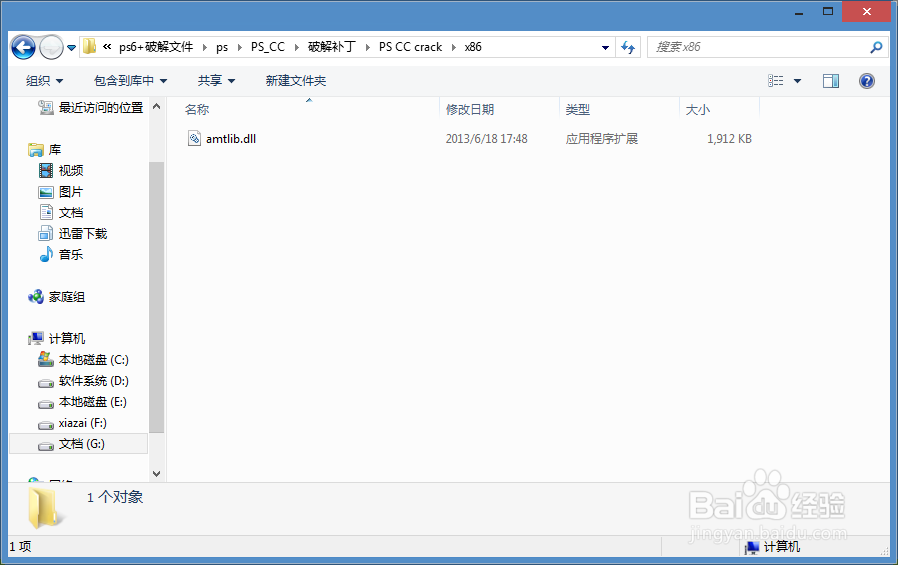
Task: Change view with the view mode icon
Action: point(775,81)
